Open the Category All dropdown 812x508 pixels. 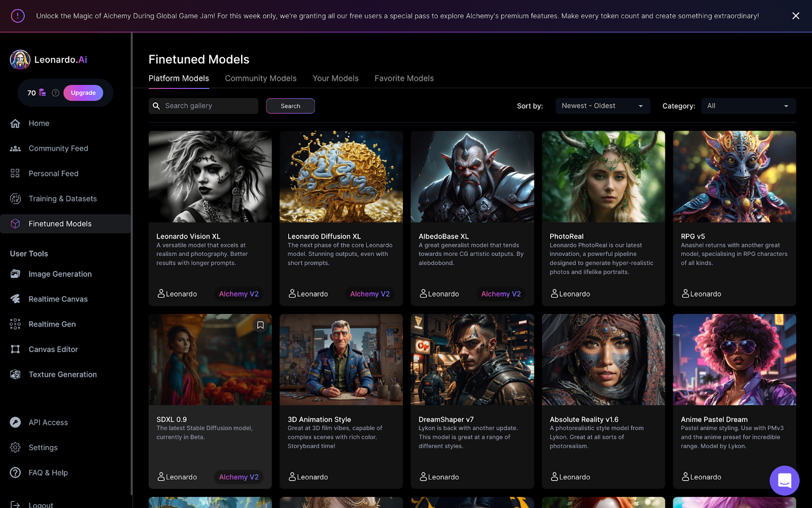click(749, 106)
